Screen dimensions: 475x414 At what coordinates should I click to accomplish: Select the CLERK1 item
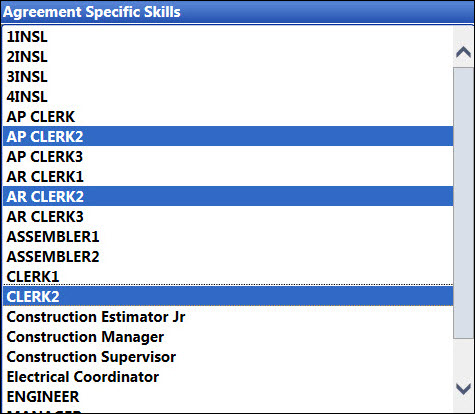[228, 276]
